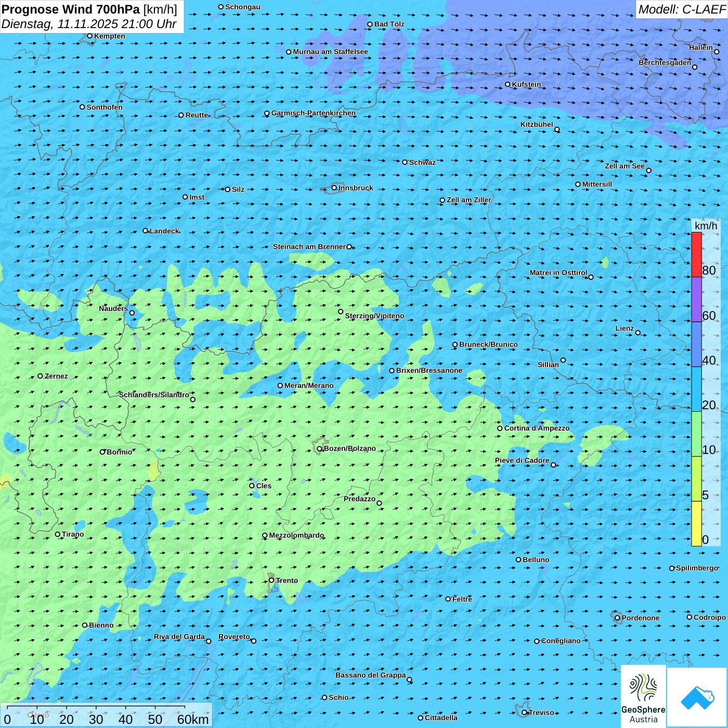The width and height of the screenshot is (728, 728).
Task: Click the 'Bad Tölz' map label
Action: click(389, 24)
